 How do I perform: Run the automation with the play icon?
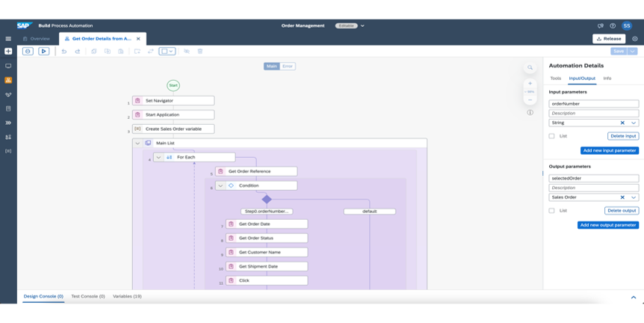click(x=44, y=52)
